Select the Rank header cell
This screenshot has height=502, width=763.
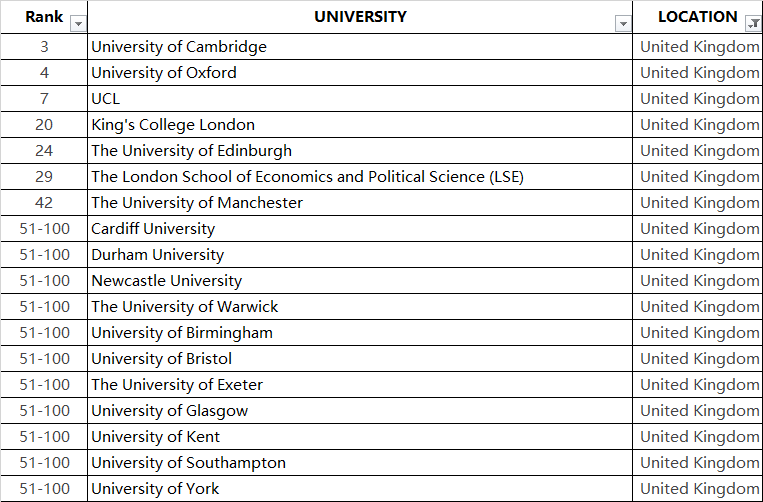coord(42,17)
